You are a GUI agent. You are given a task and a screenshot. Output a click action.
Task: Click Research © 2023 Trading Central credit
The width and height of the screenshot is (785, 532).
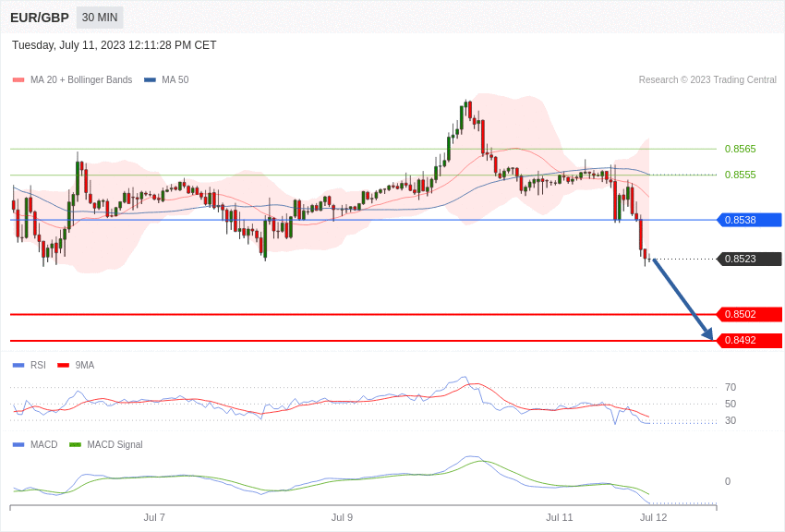(707, 80)
